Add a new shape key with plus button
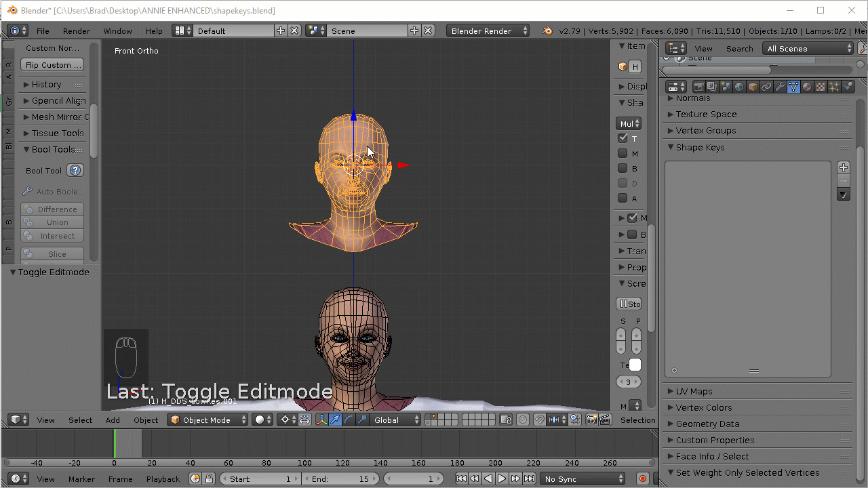 pos(843,167)
